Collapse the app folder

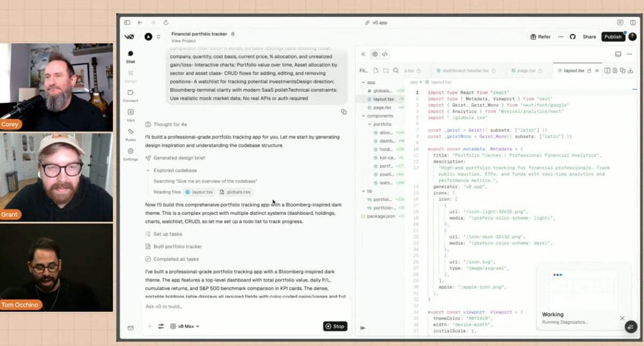(364, 83)
